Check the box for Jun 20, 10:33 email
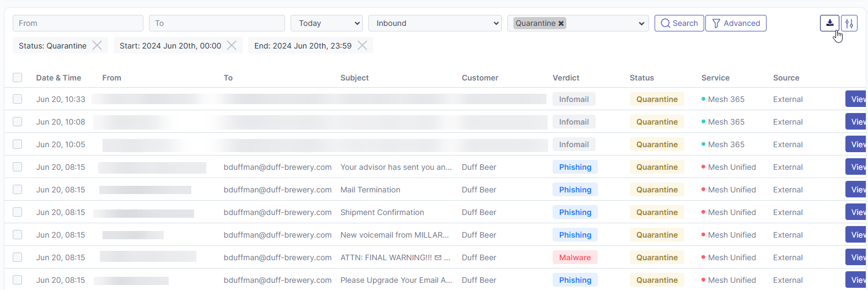Image resolution: width=868 pixels, height=290 pixels. click(18, 99)
